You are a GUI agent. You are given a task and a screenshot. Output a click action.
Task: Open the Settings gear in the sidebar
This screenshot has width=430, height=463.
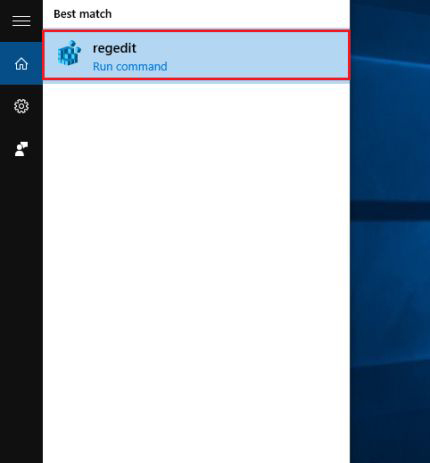coord(21,106)
